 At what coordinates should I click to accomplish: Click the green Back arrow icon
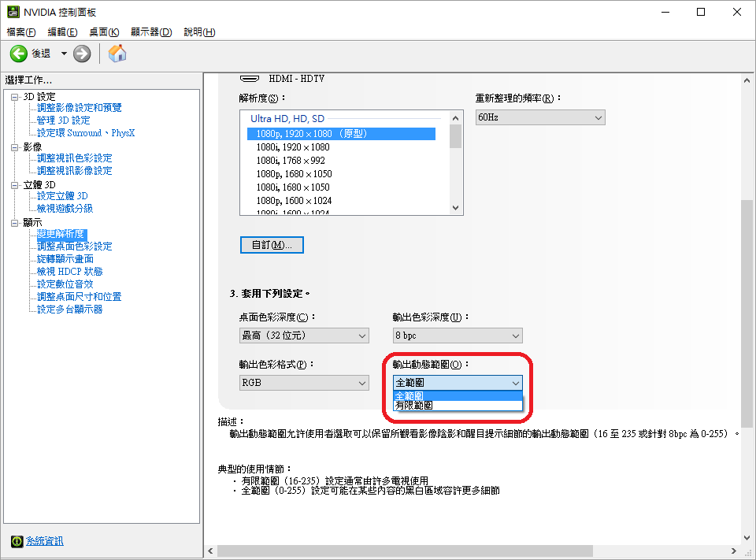coord(19,54)
